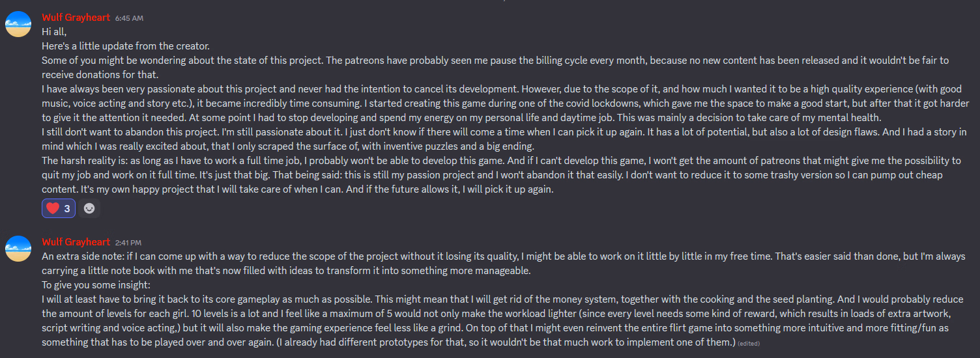This screenshot has height=358, width=980.
Task: Click the line starting "I have always been very passionate"
Action: pyautogui.click(x=261, y=89)
